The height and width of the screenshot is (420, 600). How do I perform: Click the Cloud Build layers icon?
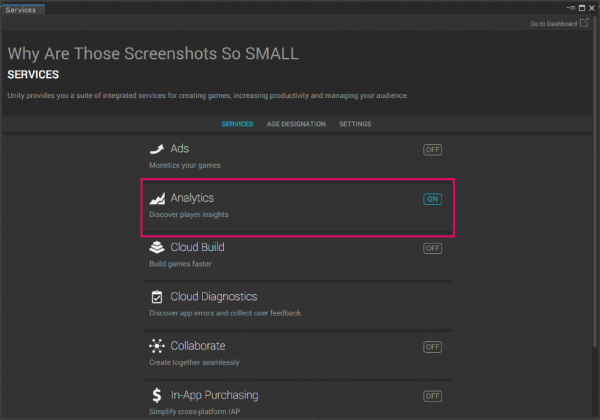click(157, 247)
